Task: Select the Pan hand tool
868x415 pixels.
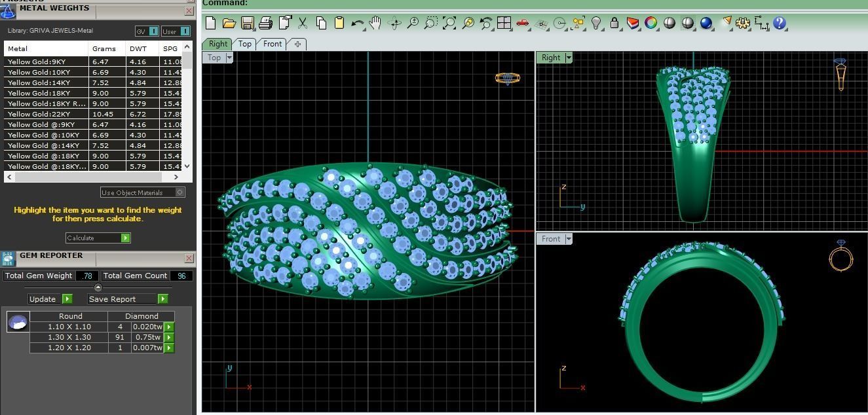Action: tap(375, 23)
